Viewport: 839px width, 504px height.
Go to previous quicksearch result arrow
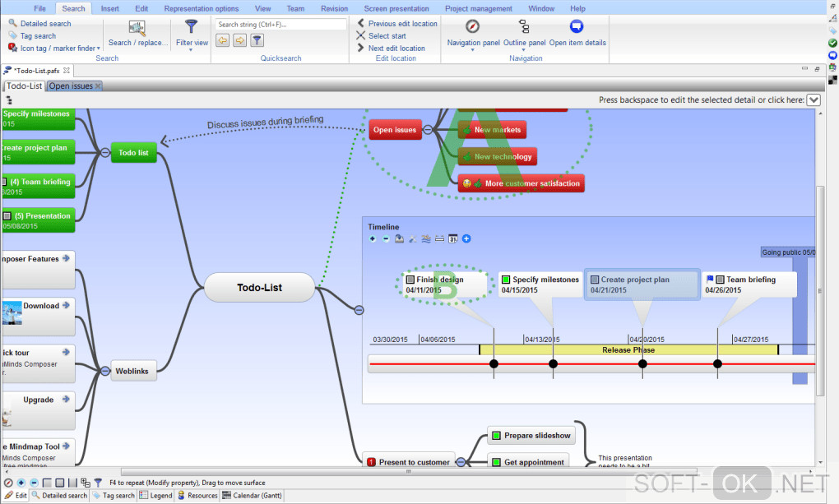(x=223, y=40)
